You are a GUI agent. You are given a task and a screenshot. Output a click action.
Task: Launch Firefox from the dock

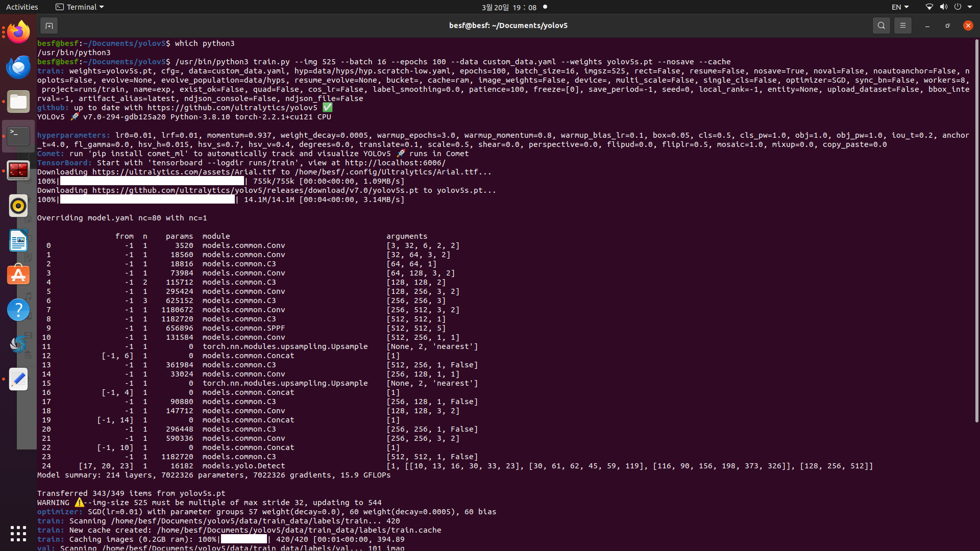18,33
